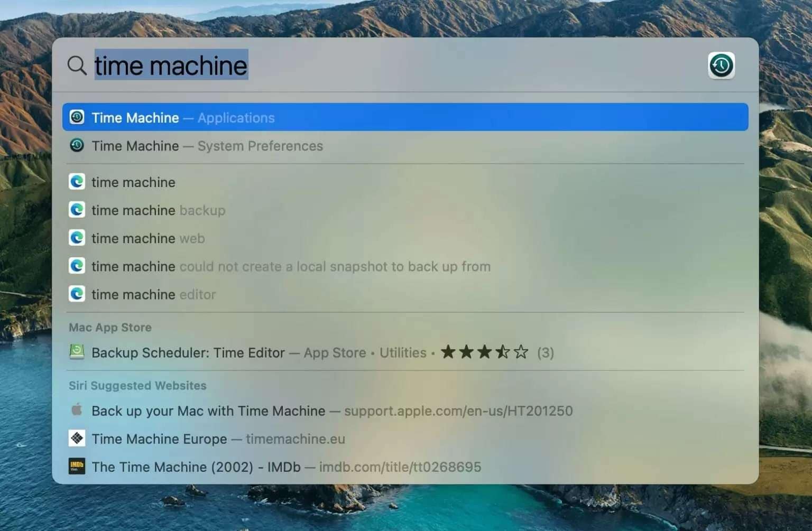
Task: Click the 'support.apple.com/en-us/HT201250' URL text
Action: 458,411
